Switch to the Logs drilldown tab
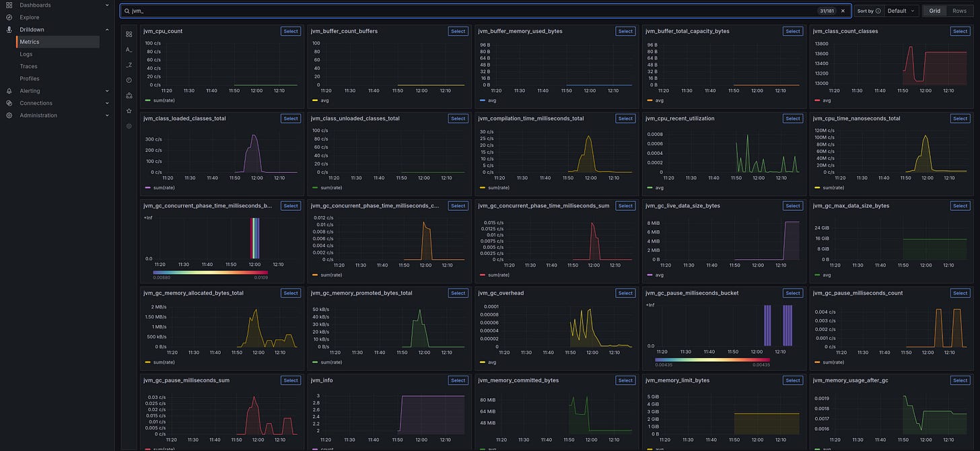The image size is (980, 451). coord(28,54)
